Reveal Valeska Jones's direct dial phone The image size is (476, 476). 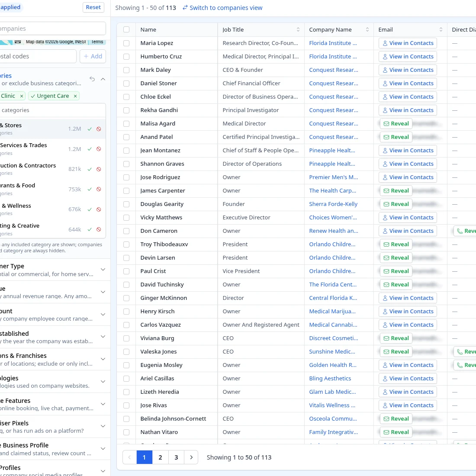pos(465,352)
